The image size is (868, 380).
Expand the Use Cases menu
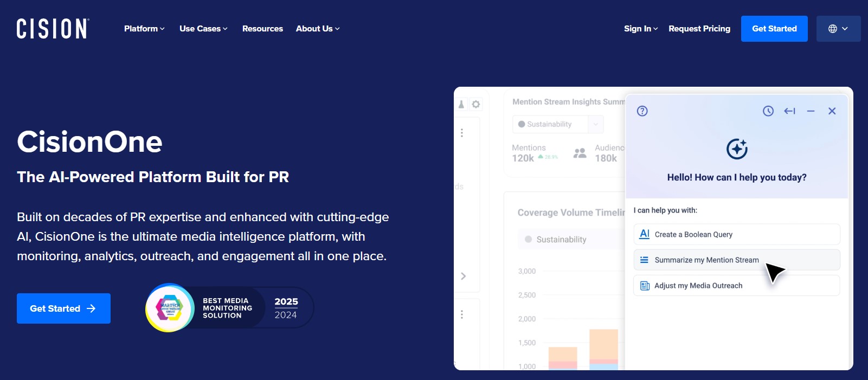coord(203,29)
